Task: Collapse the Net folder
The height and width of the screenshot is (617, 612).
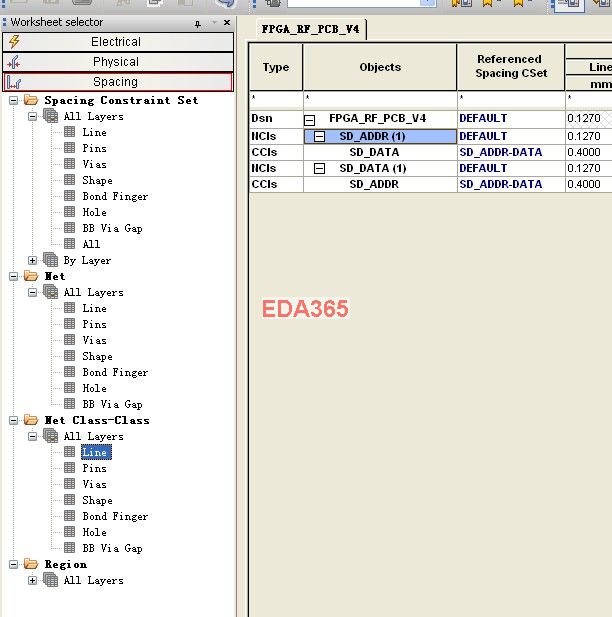Action: pos(13,276)
